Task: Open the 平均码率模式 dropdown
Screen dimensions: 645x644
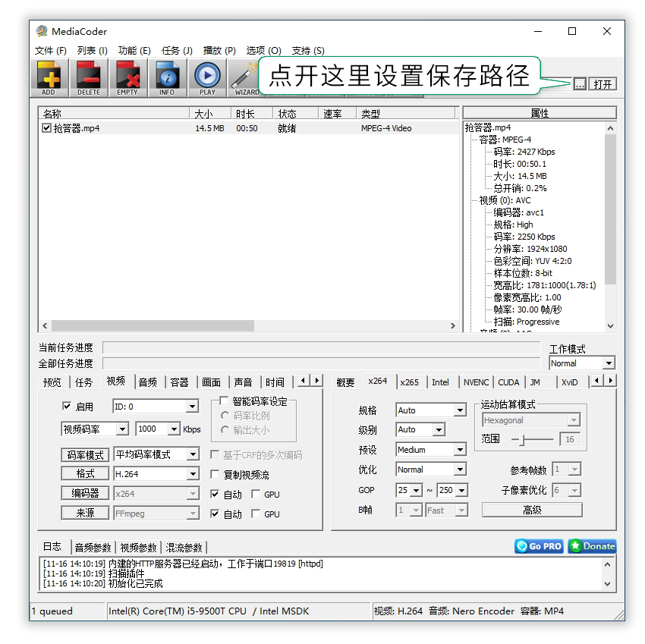Action: (156, 454)
